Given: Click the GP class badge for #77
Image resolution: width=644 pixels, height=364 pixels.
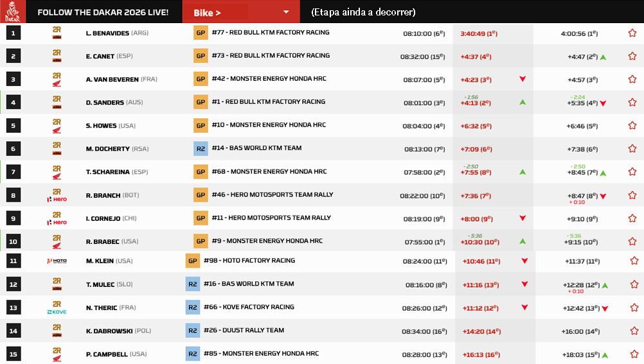Looking at the screenshot, I should (201, 33).
